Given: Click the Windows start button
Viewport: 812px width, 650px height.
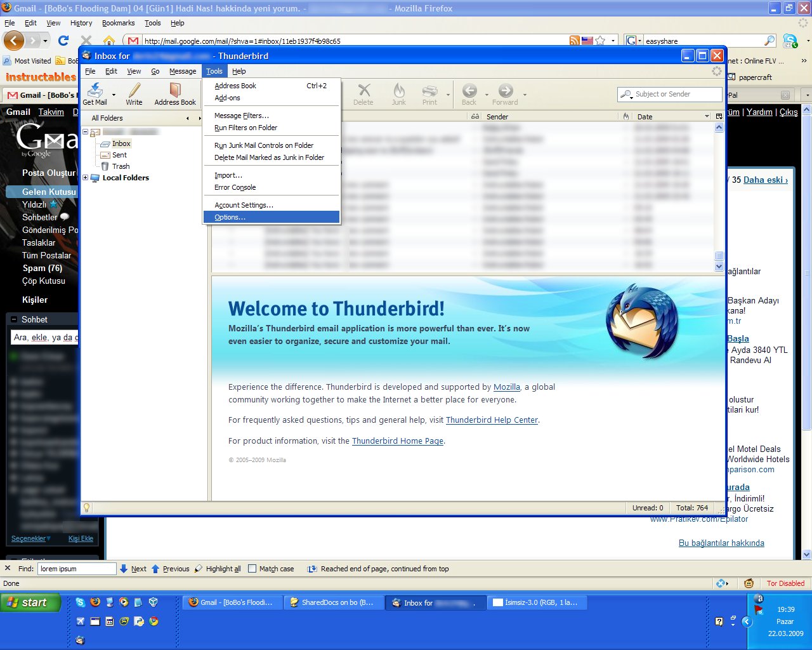Looking at the screenshot, I should pos(30,602).
